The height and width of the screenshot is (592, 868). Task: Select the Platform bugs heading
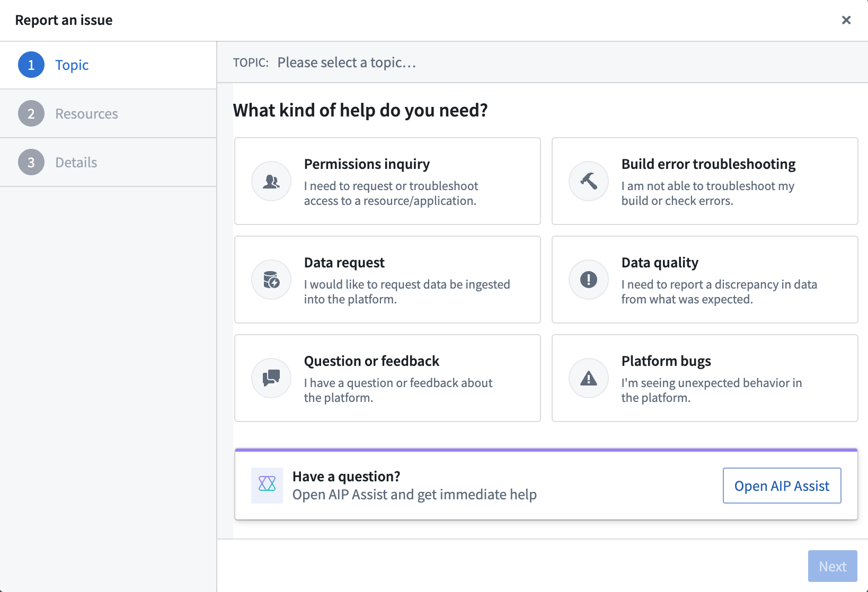tap(666, 361)
